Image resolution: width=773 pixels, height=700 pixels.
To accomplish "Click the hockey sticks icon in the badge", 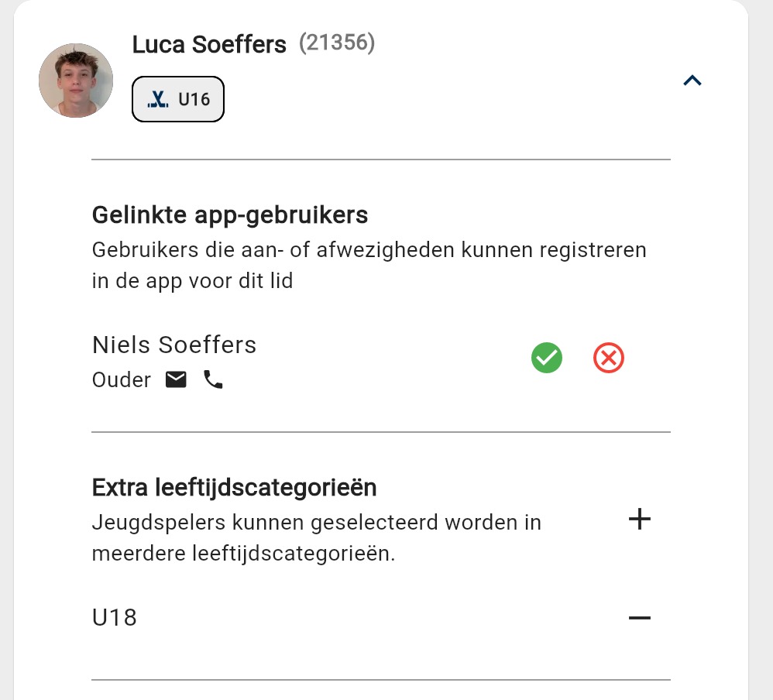I will point(158,99).
